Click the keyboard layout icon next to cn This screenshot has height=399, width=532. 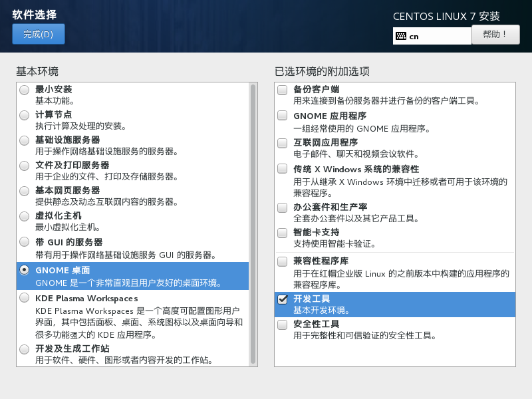pyautogui.click(x=401, y=36)
